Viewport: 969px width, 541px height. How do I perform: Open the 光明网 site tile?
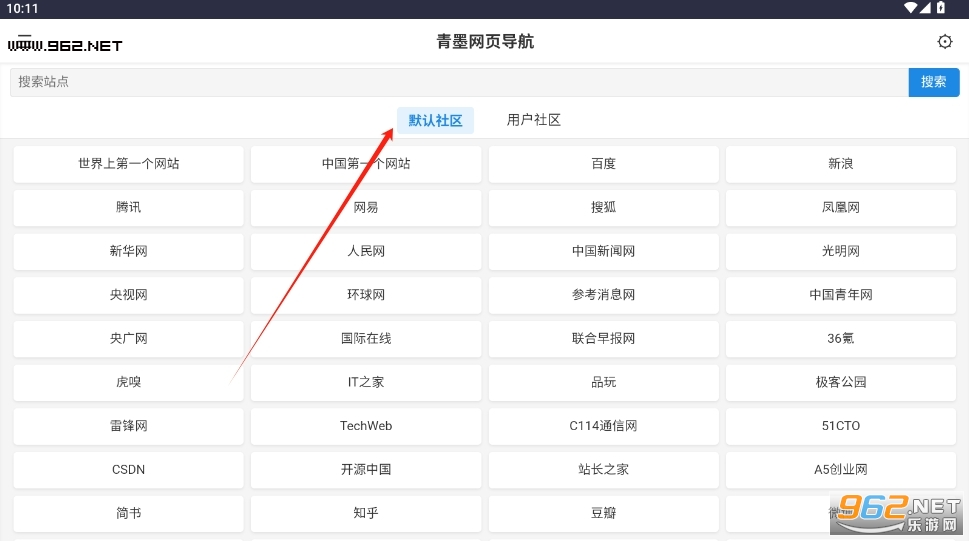click(x=840, y=251)
